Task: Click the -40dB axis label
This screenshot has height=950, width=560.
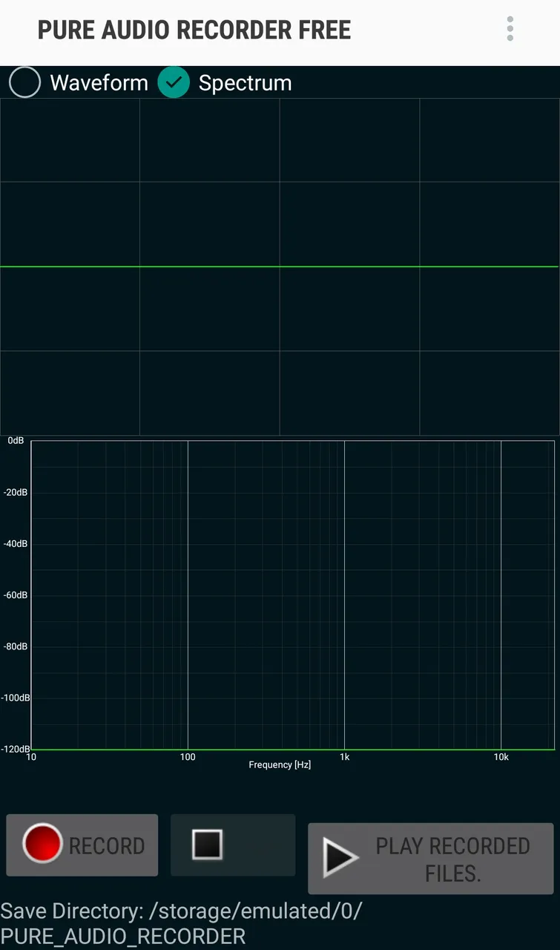Action: point(15,543)
